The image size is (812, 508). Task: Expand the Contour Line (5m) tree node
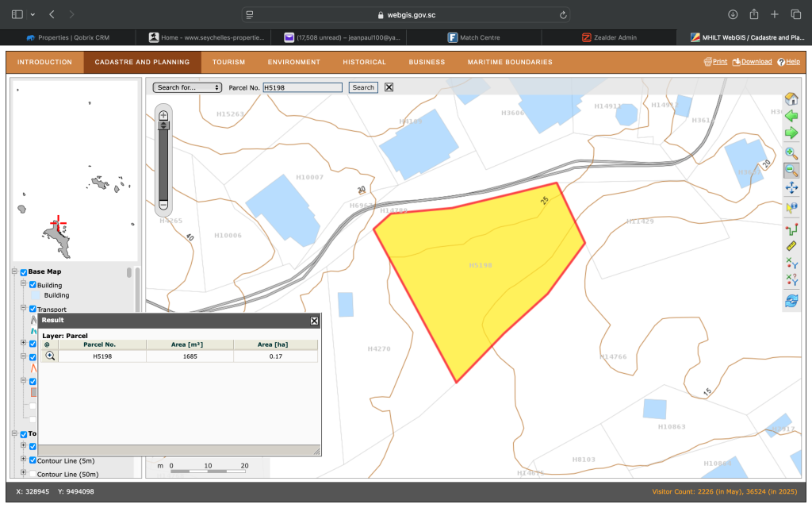click(x=23, y=460)
